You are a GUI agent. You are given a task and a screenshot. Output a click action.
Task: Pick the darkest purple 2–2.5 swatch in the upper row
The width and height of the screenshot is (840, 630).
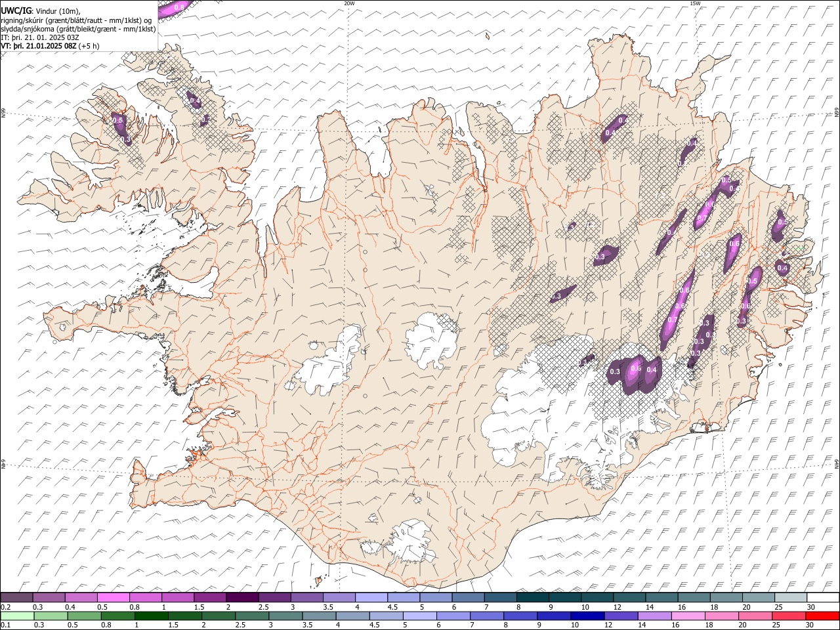point(242,597)
